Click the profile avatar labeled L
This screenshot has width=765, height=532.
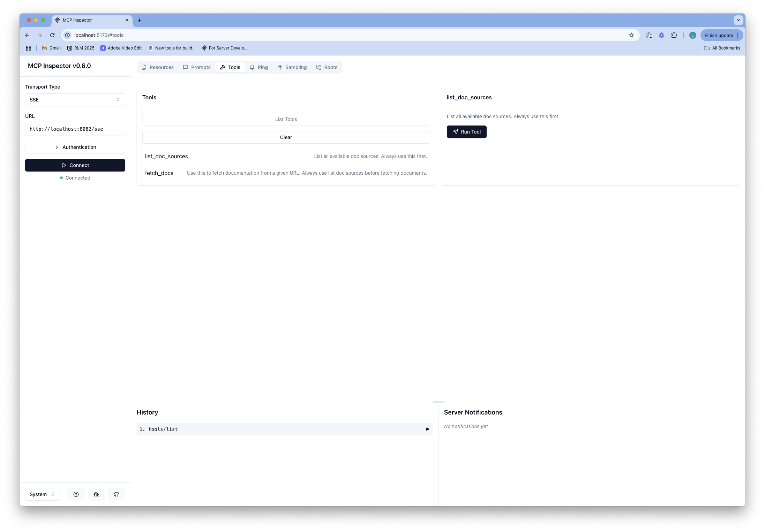(x=692, y=35)
